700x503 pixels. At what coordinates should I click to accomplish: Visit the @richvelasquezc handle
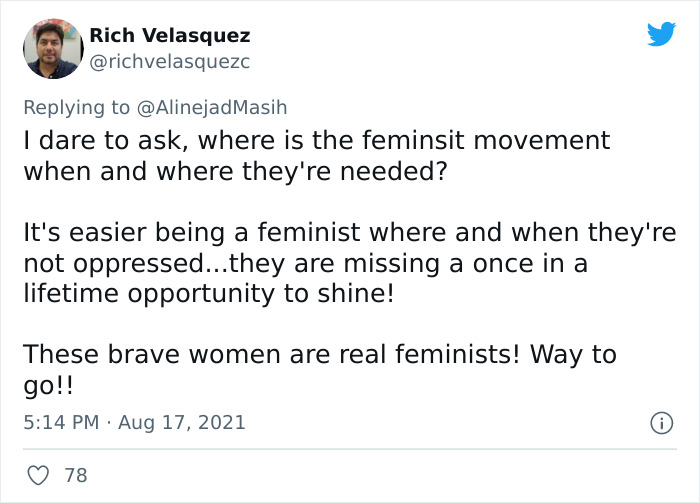169,61
